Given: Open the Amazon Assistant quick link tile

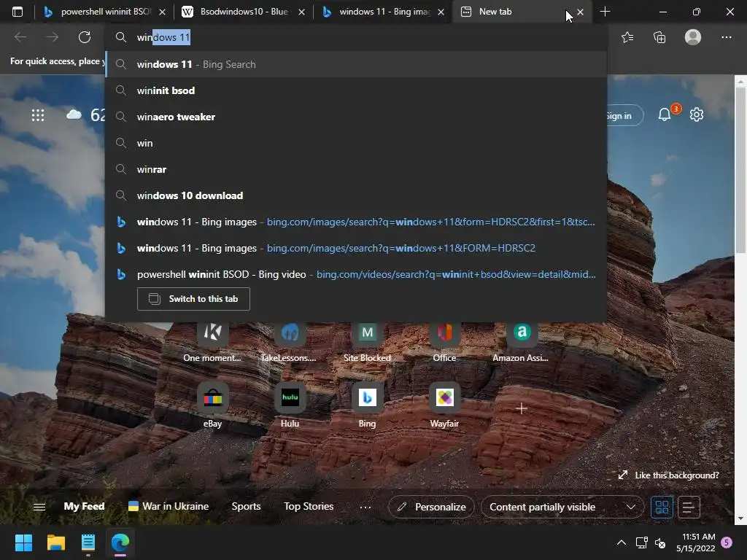Looking at the screenshot, I should click(521, 342).
